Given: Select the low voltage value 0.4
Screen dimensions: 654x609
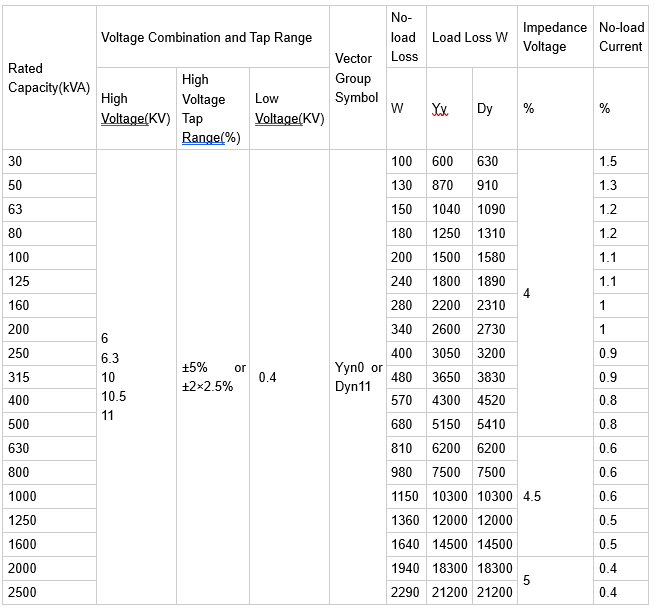Looking at the screenshot, I should (289, 377).
